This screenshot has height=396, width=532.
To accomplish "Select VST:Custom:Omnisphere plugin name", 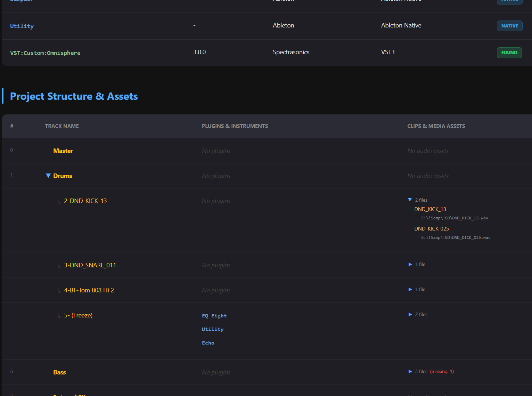I will (45, 53).
